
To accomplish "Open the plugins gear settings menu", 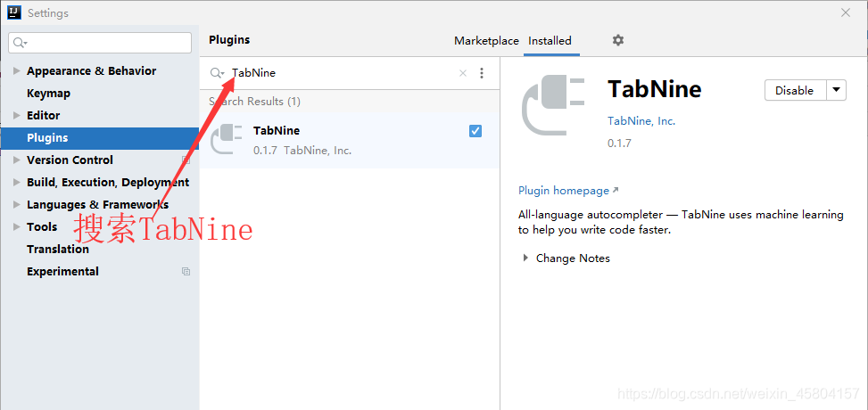I will [x=618, y=40].
